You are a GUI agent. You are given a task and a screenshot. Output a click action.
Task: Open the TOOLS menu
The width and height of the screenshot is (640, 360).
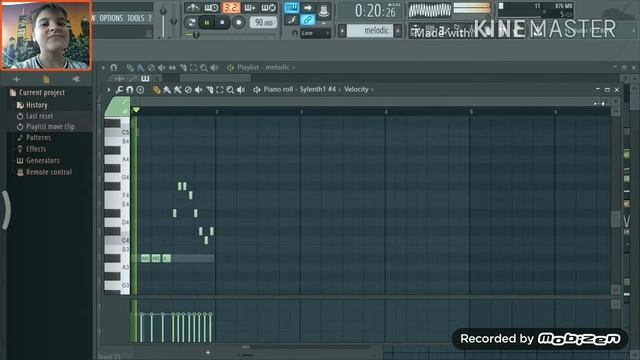pos(136,18)
